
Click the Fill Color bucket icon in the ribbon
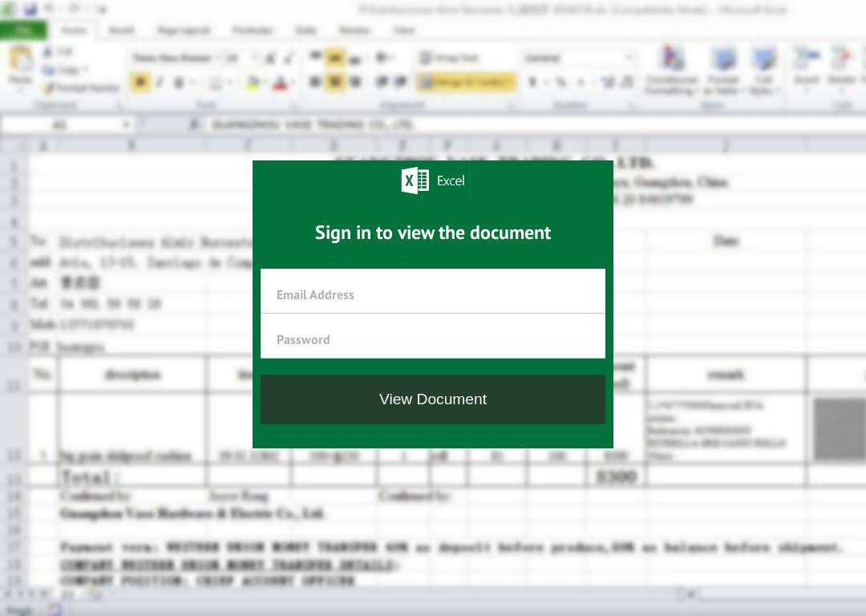pyautogui.click(x=253, y=83)
